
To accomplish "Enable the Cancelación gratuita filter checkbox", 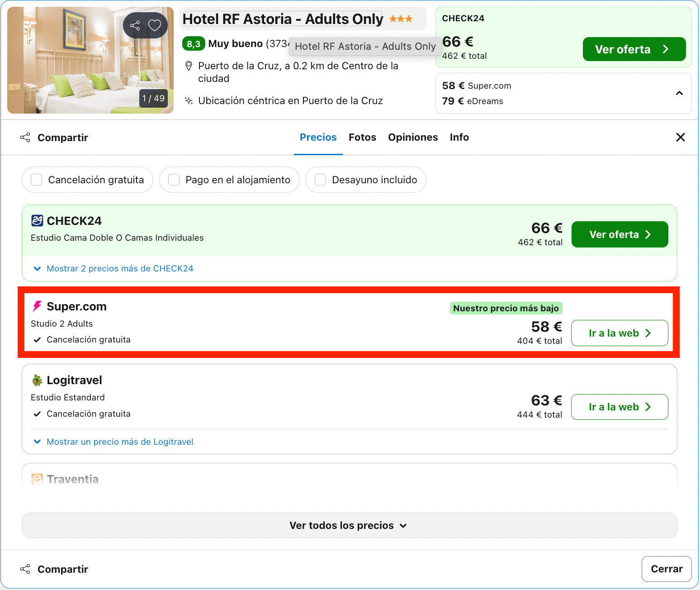I will coord(37,180).
